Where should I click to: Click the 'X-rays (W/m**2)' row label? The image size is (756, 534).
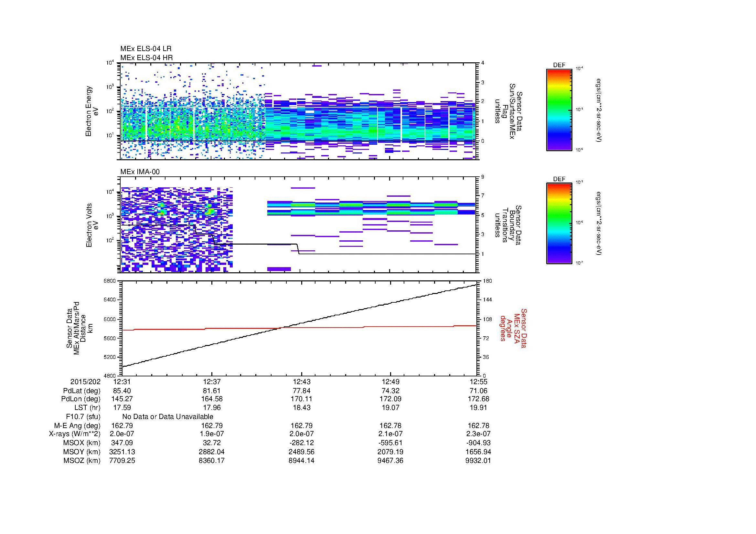pos(75,434)
